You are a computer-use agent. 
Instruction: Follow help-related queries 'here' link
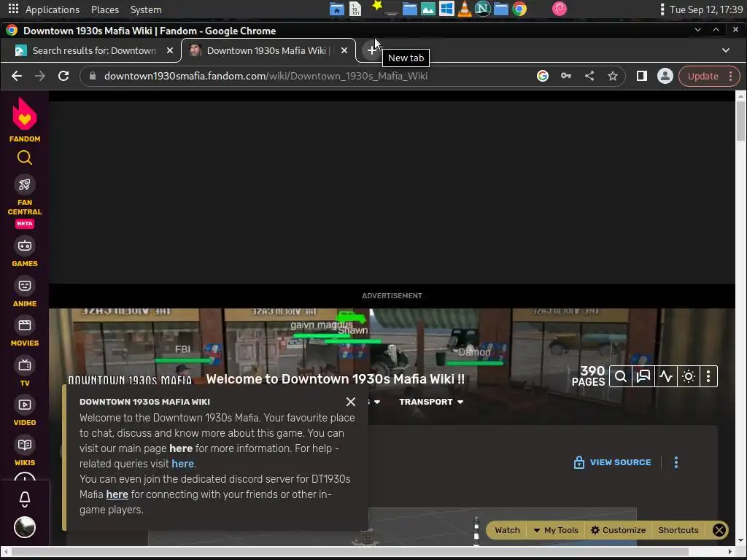coord(182,464)
